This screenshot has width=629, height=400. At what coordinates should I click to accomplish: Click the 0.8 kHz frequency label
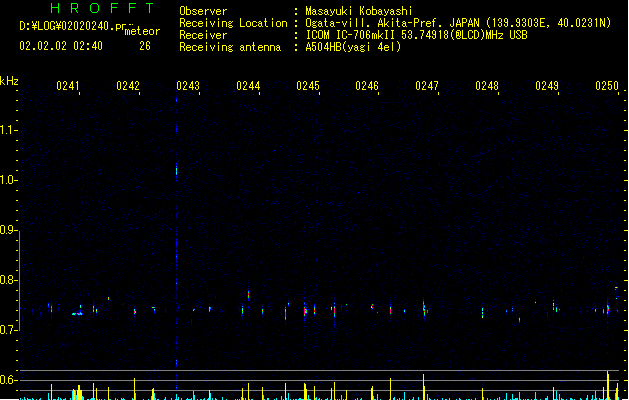pos(8,280)
